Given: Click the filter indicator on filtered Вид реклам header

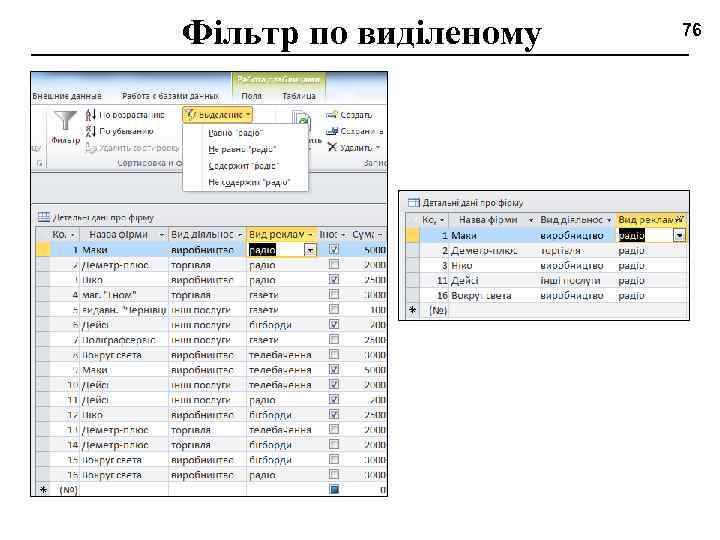Looking at the screenshot, I should pyautogui.click(x=680, y=220).
